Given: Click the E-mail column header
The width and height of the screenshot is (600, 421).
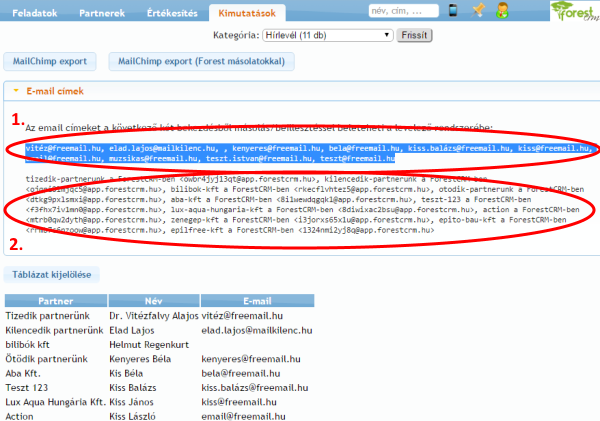Looking at the screenshot, I should point(258,298).
